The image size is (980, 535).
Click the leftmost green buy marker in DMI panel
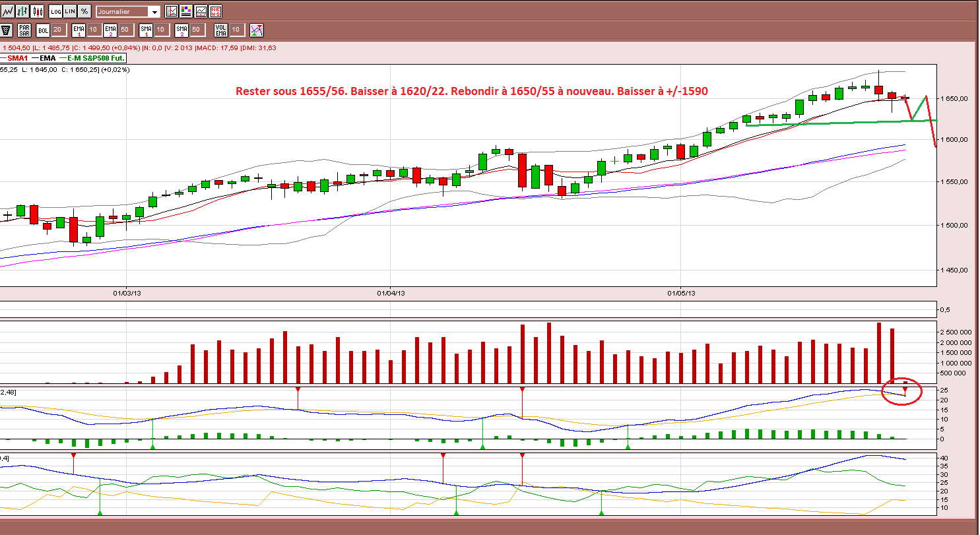click(100, 512)
